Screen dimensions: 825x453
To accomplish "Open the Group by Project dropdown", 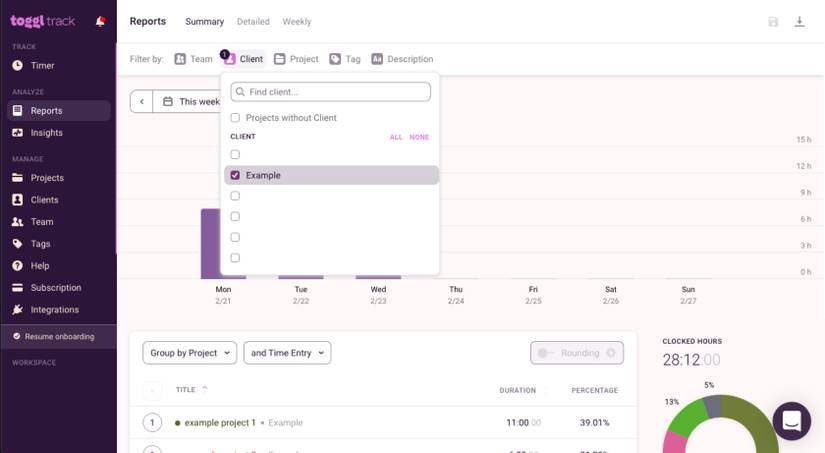I will 190,353.
